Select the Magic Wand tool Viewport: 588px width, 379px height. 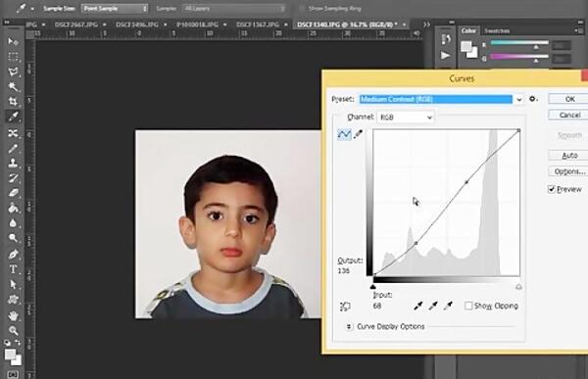click(13, 86)
